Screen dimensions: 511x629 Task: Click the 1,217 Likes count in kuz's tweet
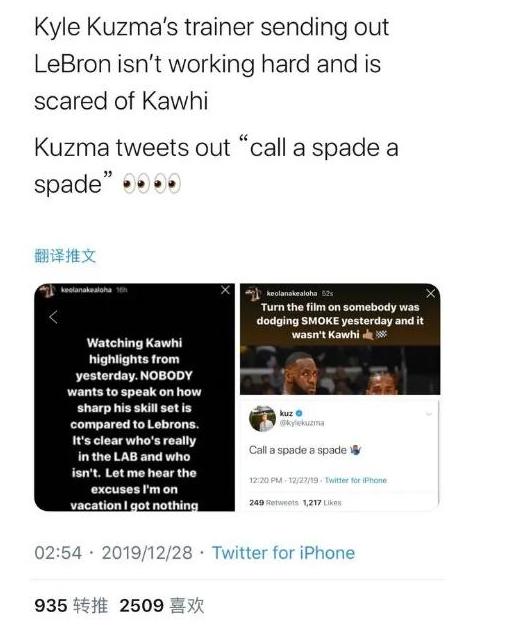[322, 502]
